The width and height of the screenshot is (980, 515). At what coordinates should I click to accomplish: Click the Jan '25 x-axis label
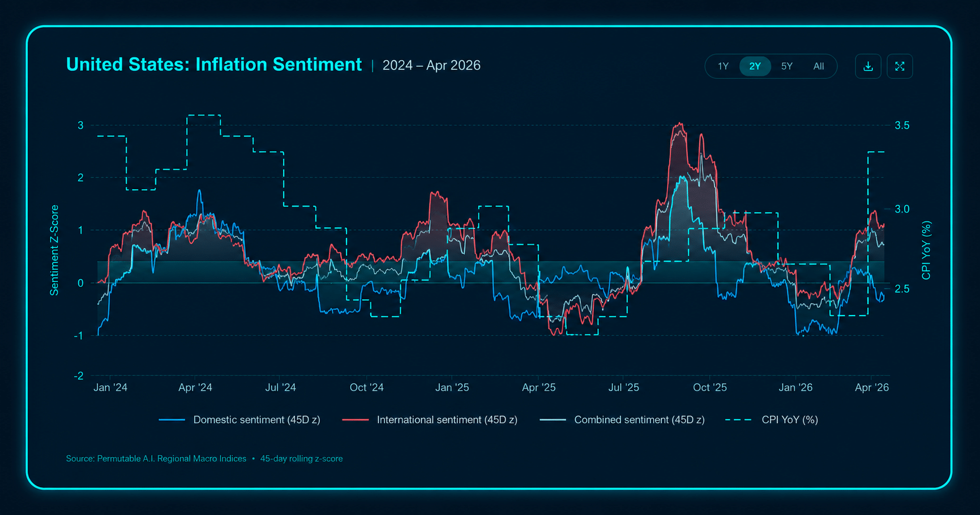tap(452, 388)
